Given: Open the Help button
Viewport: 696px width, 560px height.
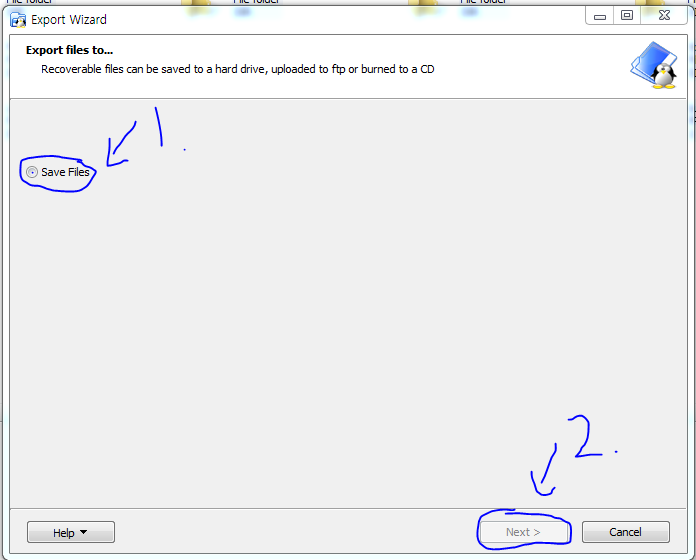Looking at the screenshot, I should tap(71, 532).
